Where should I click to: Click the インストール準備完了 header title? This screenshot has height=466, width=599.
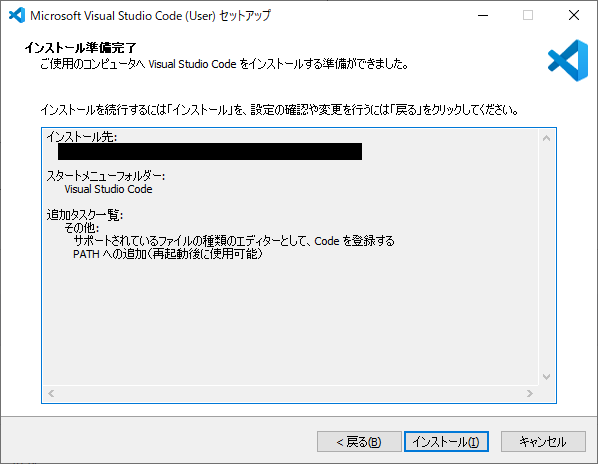(x=80, y=48)
